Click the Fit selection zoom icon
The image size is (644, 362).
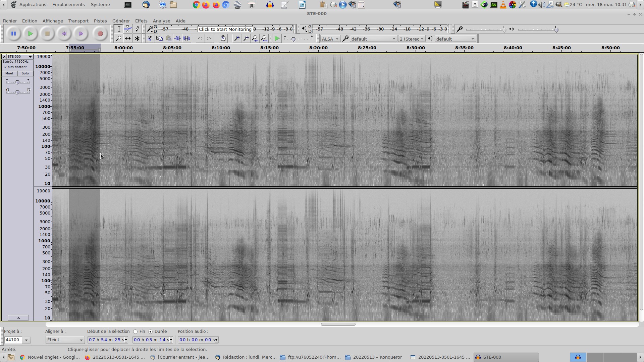click(255, 39)
